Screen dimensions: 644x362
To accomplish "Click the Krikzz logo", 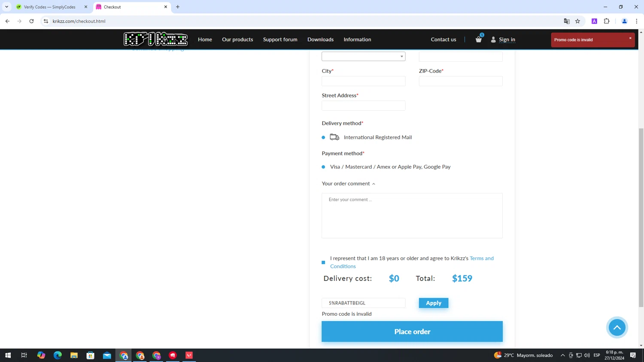I will (155, 39).
